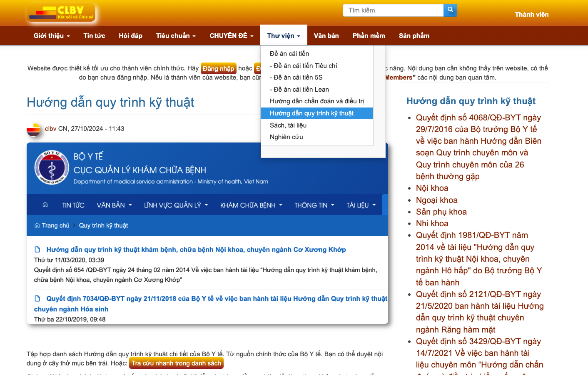This screenshot has height=375, width=588.
Task: Click the Trang chủ breadcrumb home icon
Action: coord(37,225)
